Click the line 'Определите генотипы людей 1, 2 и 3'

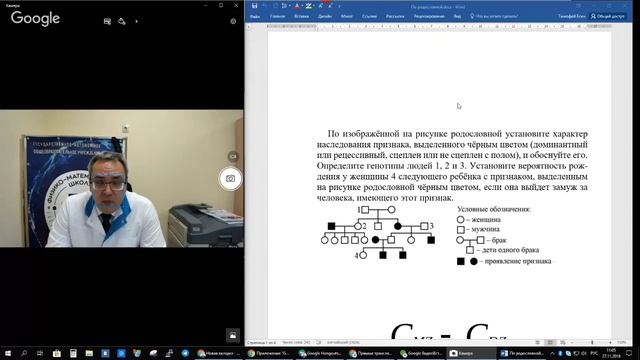coord(391,166)
